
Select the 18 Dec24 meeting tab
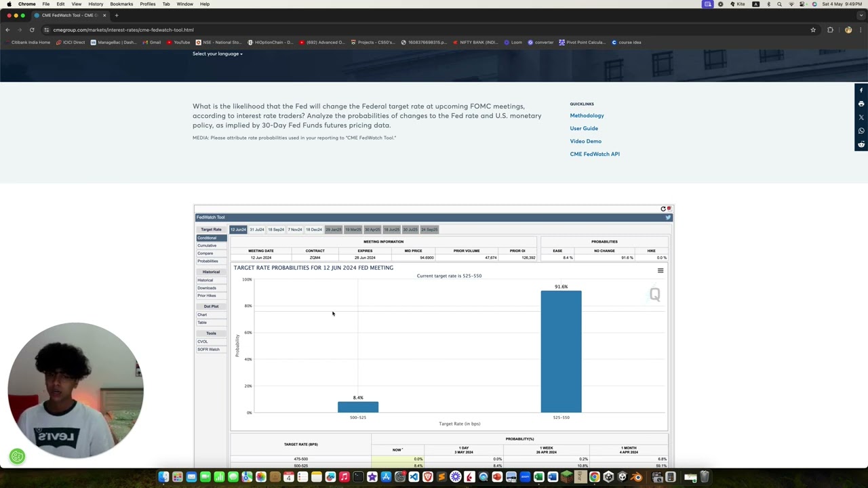coord(314,229)
